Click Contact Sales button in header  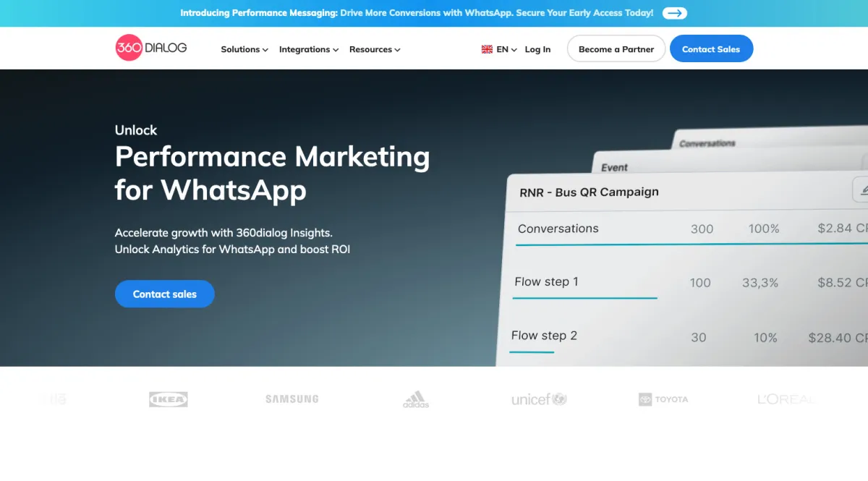coord(711,49)
